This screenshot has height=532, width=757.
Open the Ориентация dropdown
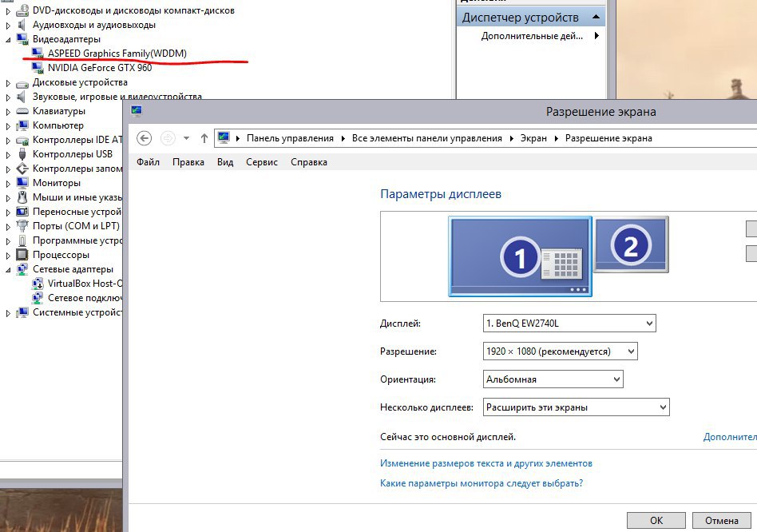pyautogui.click(x=553, y=379)
